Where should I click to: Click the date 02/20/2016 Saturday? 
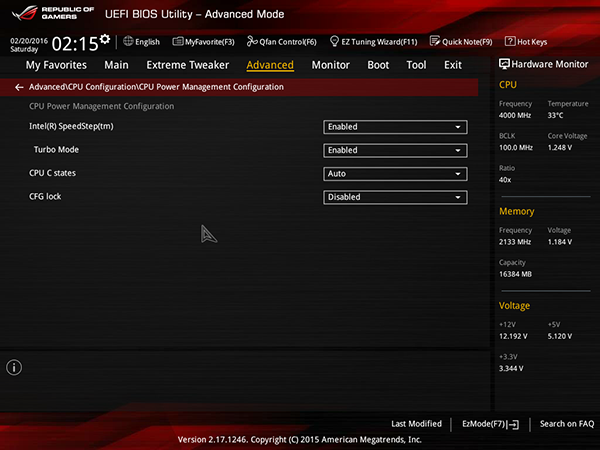(x=29, y=45)
